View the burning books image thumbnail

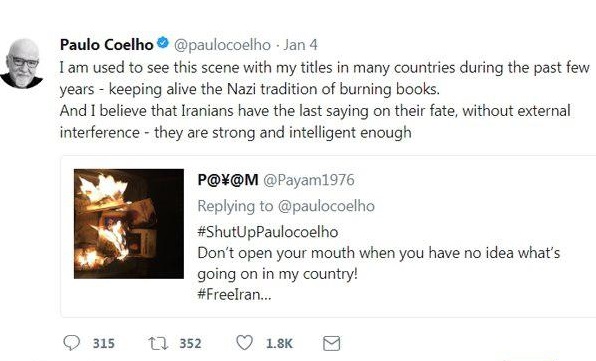tap(129, 224)
